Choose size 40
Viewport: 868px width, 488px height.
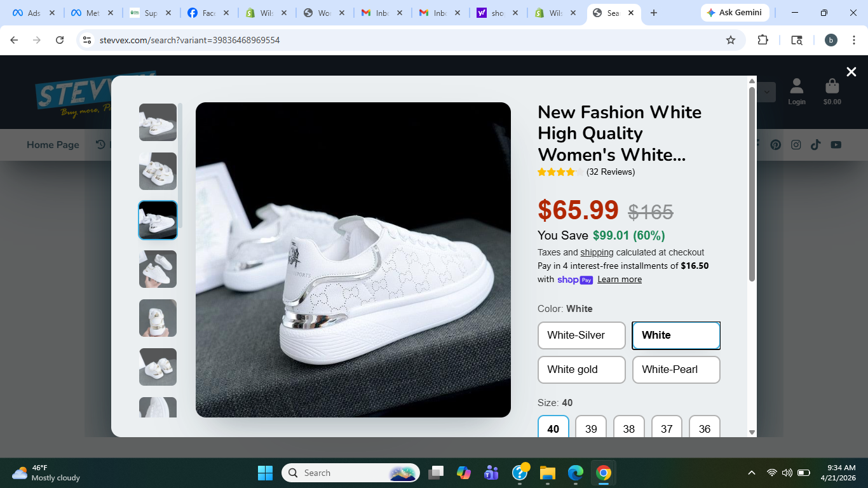coord(553,427)
